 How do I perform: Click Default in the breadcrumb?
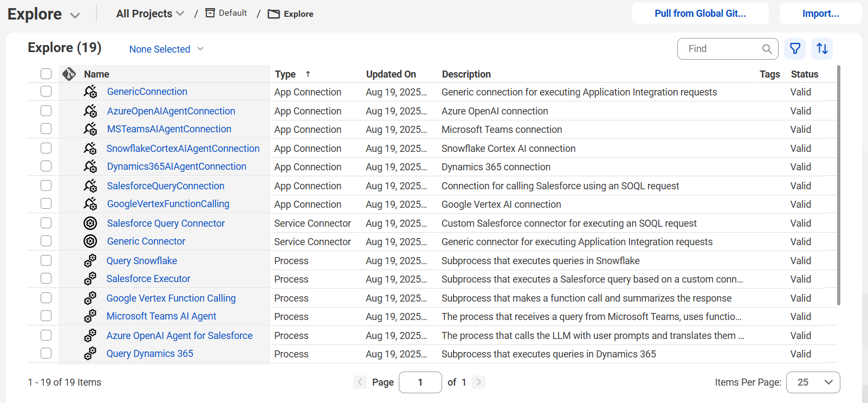[x=232, y=13]
